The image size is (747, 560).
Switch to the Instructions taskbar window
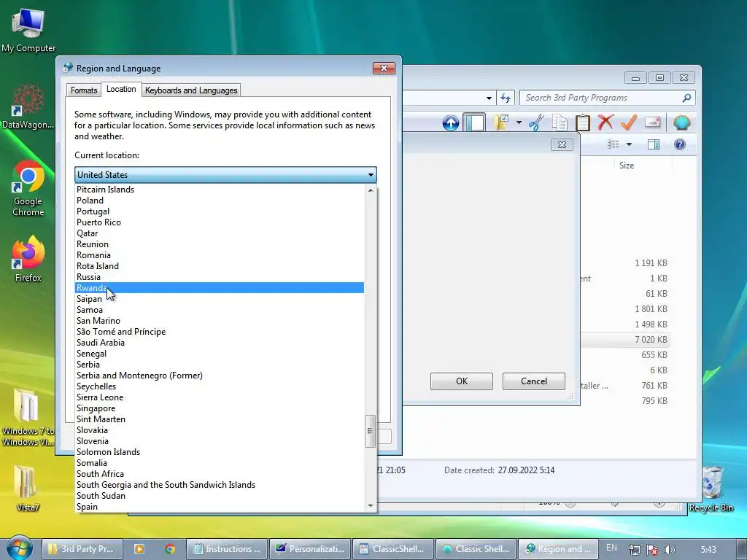click(227, 549)
